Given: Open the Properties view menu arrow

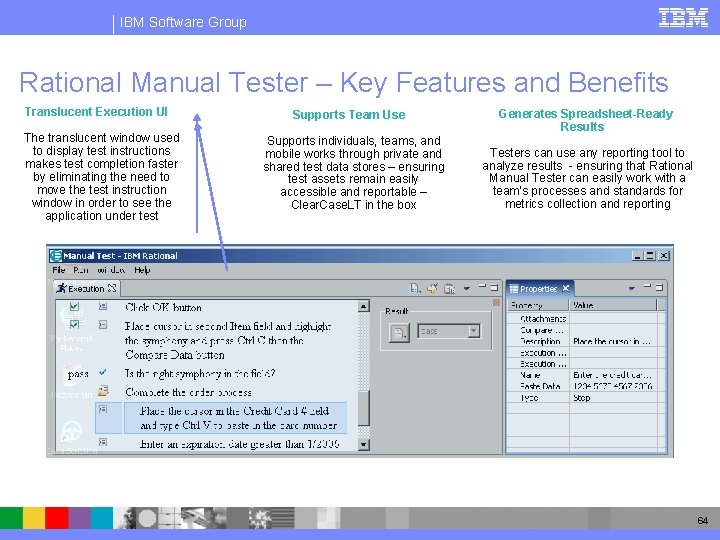Looking at the screenshot, I should tap(631, 288).
